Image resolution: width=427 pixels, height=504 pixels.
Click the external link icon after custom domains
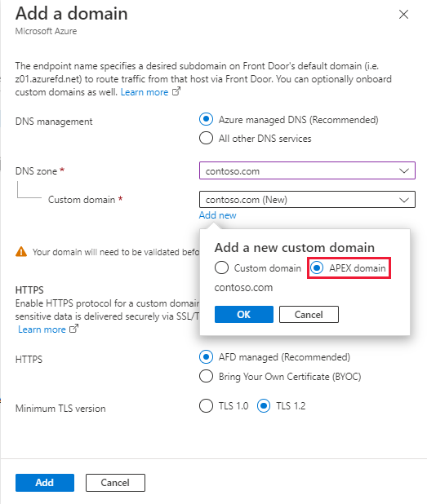[176, 91]
